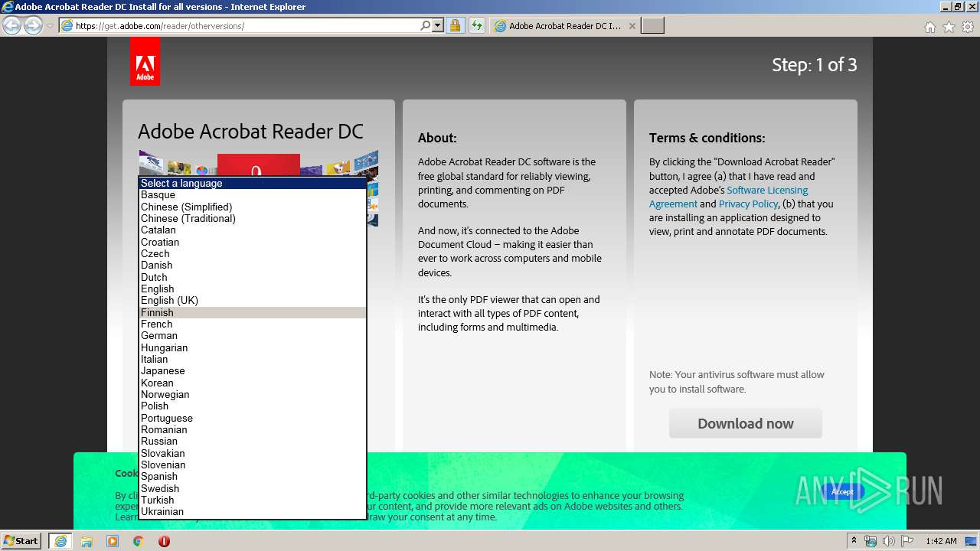The height and width of the screenshot is (551, 980).
Task: Pick Korean from the dropdown
Action: (x=253, y=383)
